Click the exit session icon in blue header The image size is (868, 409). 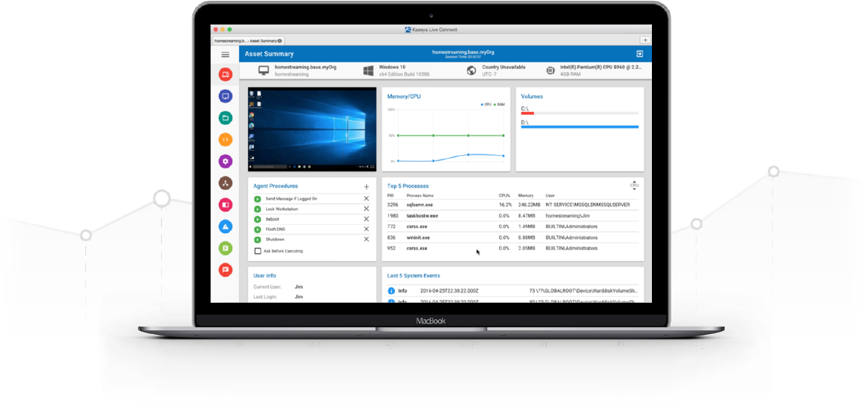(x=640, y=53)
